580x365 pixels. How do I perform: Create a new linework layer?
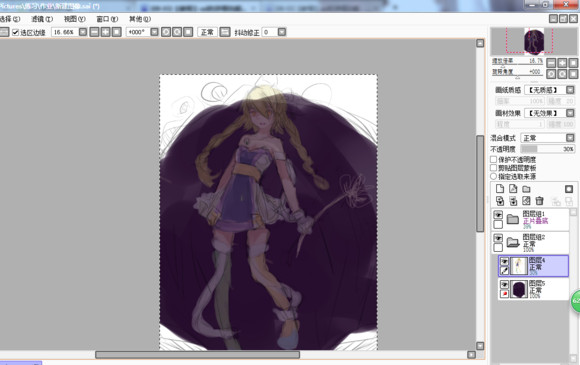pos(513,189)
